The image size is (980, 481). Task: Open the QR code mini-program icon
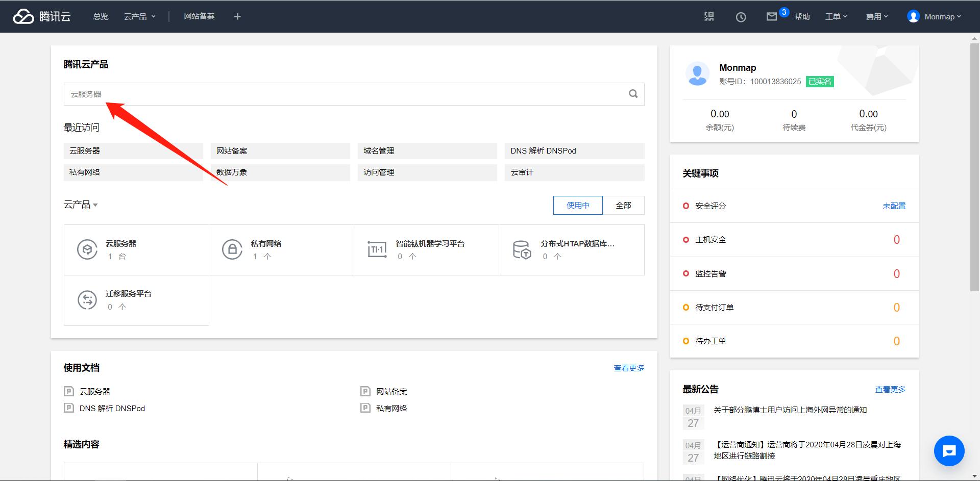(x=709, y=16)
